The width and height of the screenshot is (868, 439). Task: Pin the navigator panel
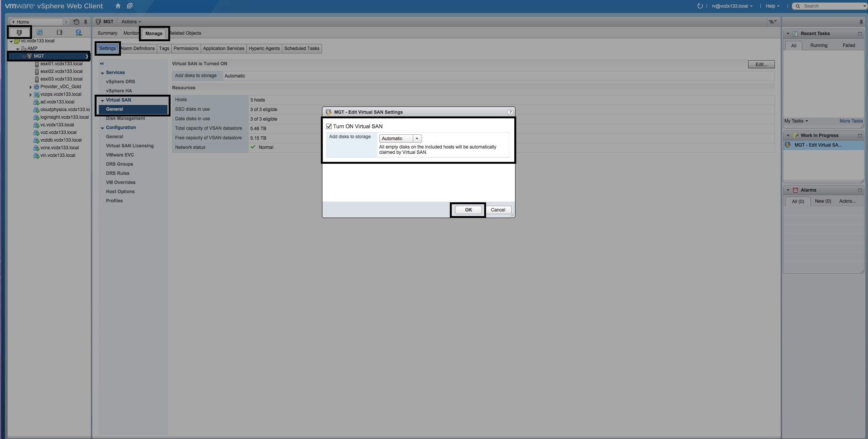[85, 22]
